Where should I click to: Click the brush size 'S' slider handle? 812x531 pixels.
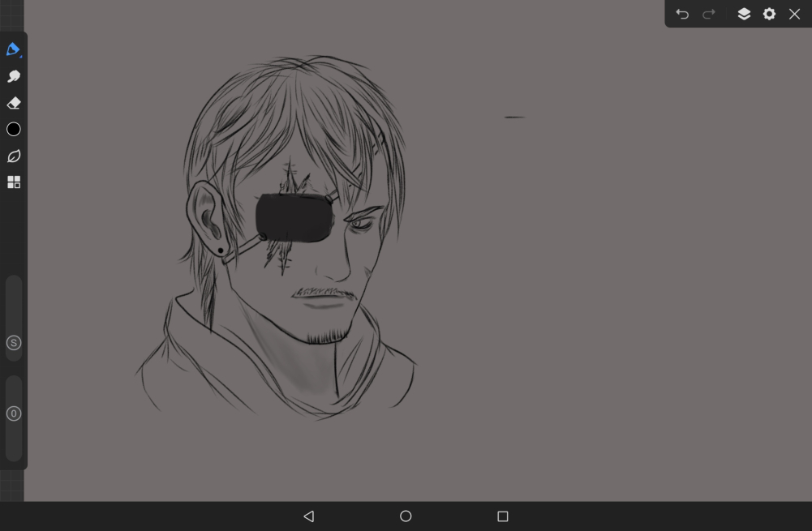point(13,343)
